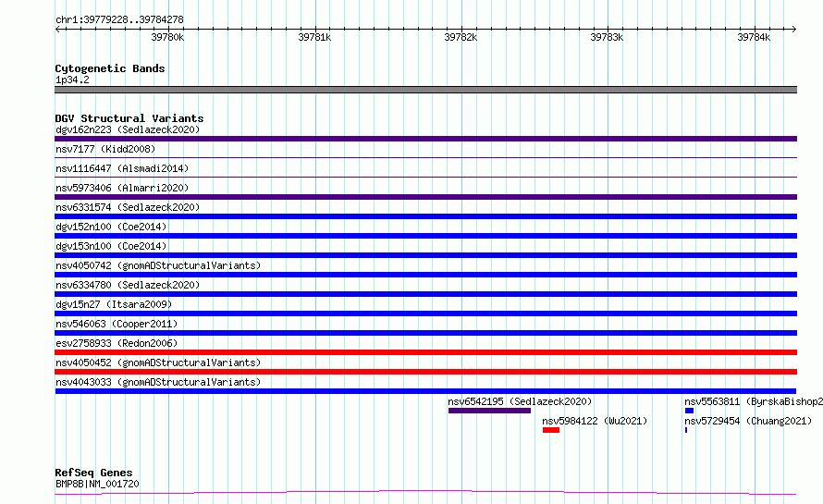
Task: Click the 39781k ruler position
Action: pos(314,37)
